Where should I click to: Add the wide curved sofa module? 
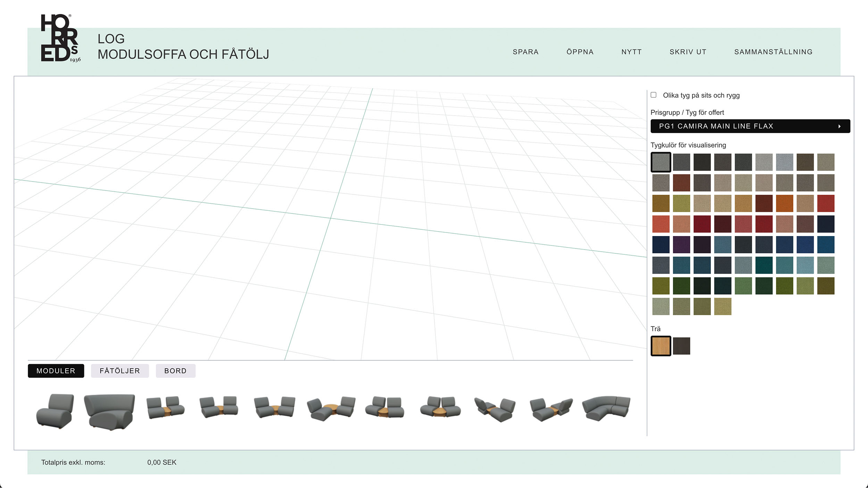109,412
